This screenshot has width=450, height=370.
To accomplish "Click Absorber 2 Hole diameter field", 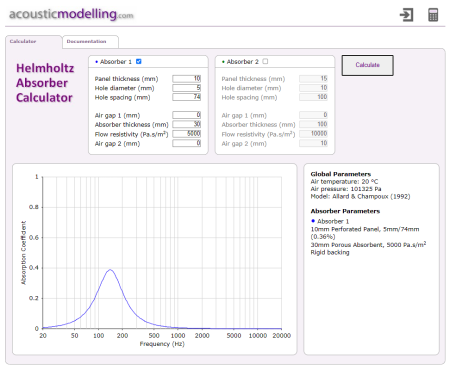I will [313, 88].
